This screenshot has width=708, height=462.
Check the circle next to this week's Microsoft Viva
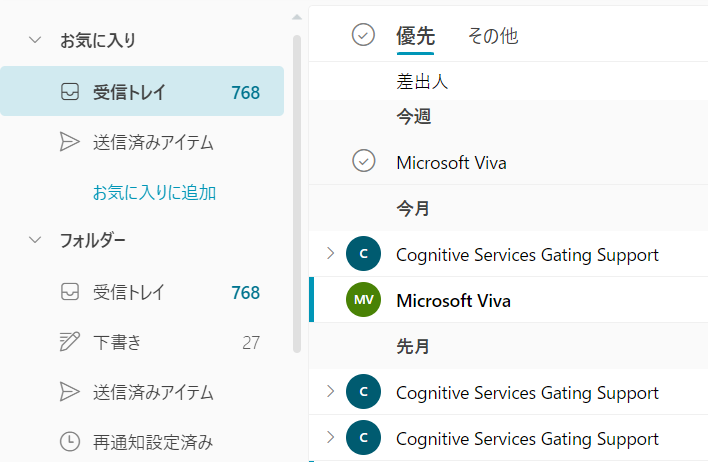click(x=363, y=161)
